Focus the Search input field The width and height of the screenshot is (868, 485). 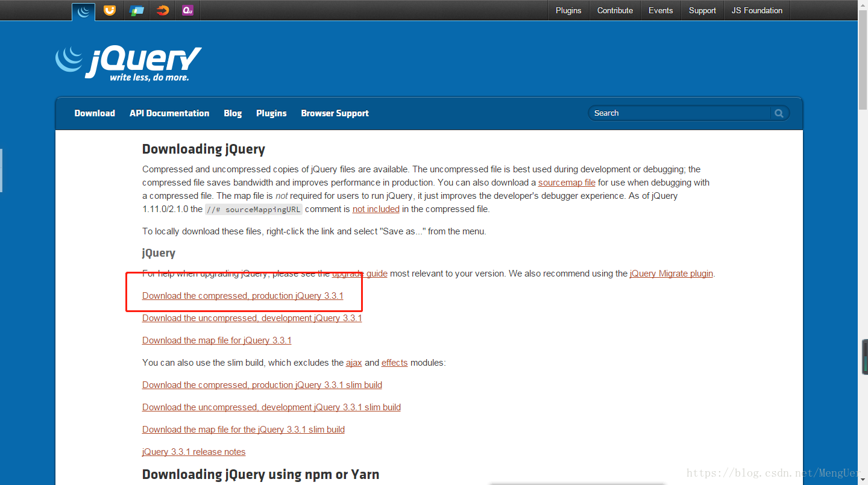[x=680, y=113]
